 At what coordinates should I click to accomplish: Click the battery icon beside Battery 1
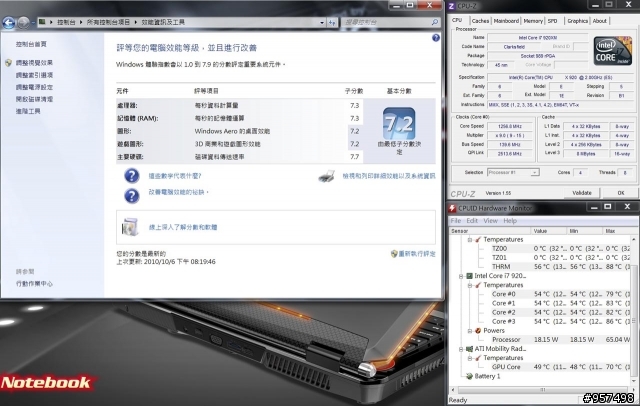click(x=469, y=376)
